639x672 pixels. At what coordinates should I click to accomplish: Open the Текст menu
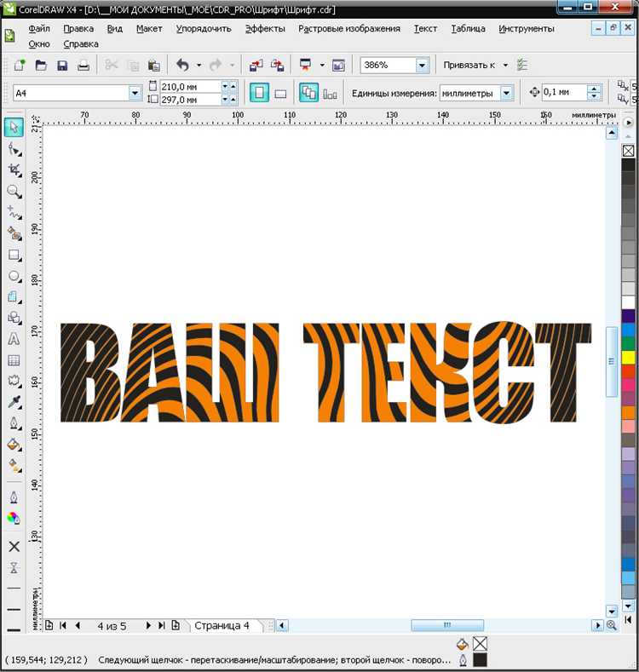click(x=425, y=28)
